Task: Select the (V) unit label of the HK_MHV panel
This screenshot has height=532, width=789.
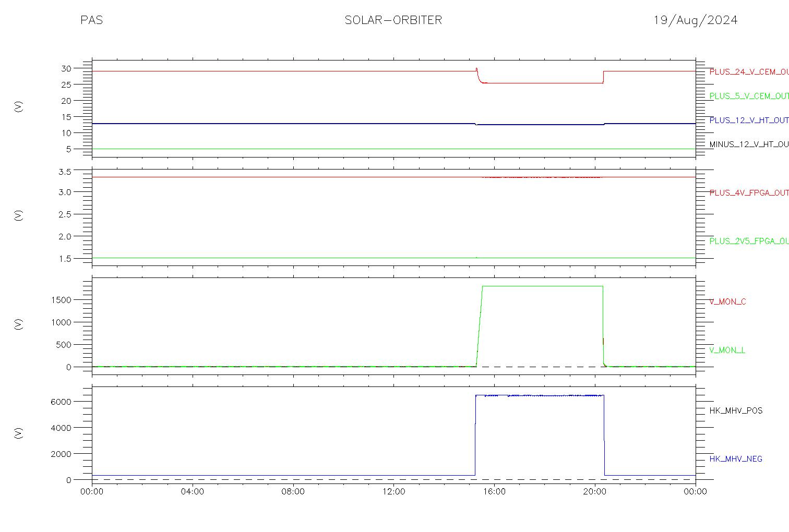Action: click(x=19, y=433)
